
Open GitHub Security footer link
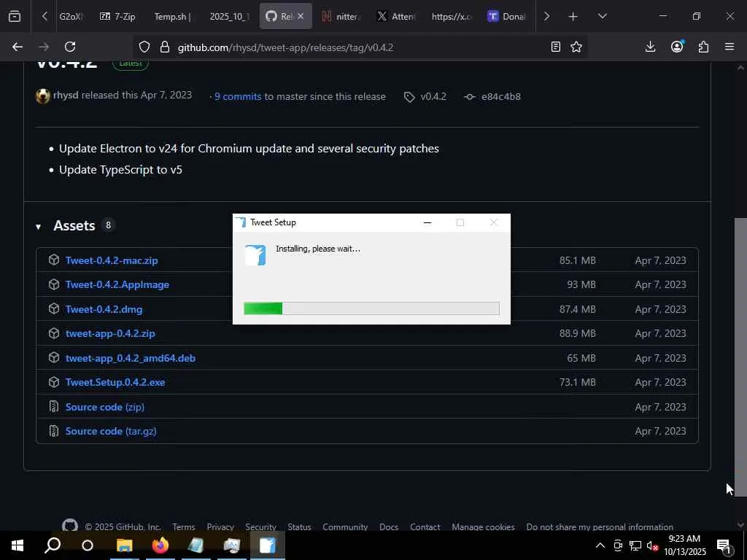(260, 526)
